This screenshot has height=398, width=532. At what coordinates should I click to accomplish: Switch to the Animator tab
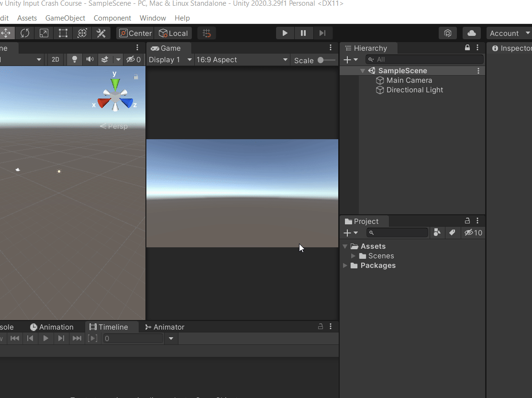(165, 327)
